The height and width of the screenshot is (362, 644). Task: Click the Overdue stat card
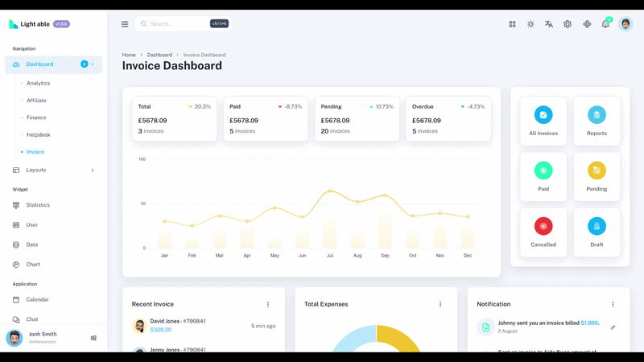[448, 119]
